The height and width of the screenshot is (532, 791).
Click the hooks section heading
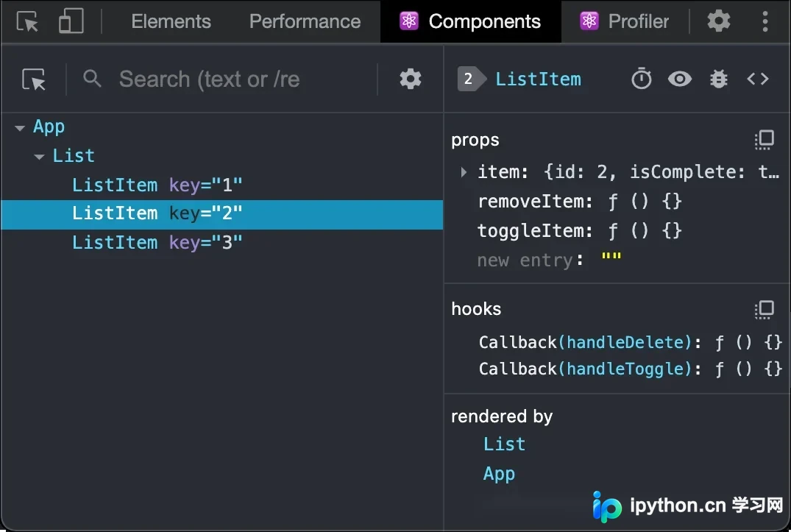click(x=476, y=308)
